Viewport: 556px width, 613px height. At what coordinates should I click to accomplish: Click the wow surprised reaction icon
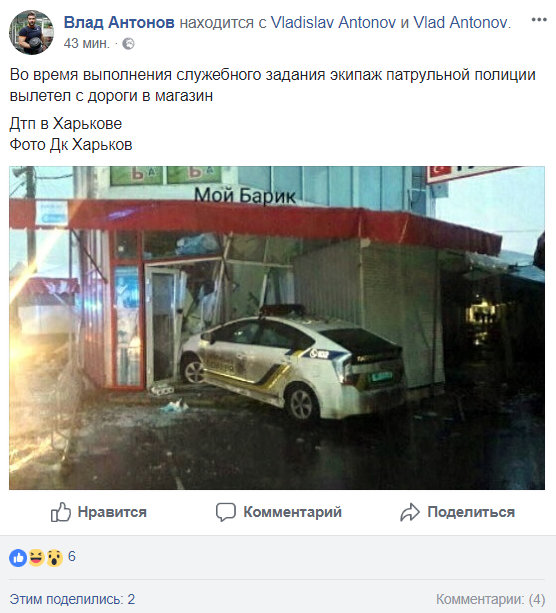[x=54, y=558]
